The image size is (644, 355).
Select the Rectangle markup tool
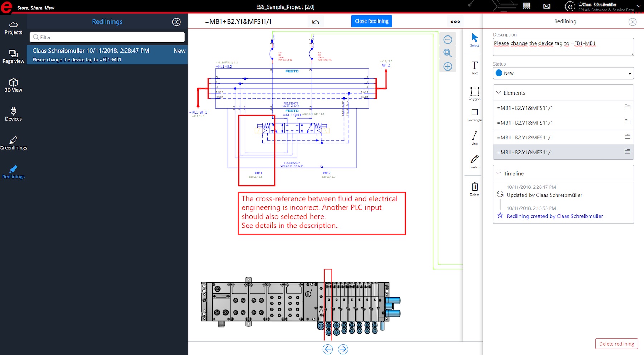point(474,115)
